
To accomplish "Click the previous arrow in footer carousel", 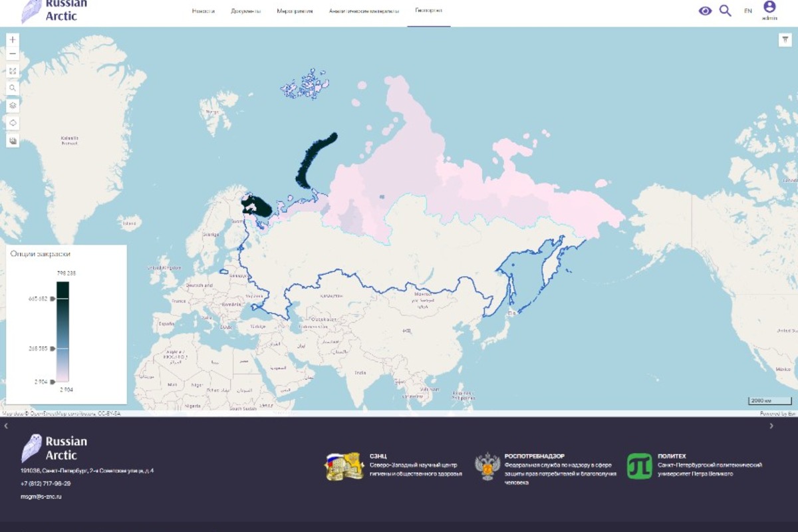I will tap(6, 426).
